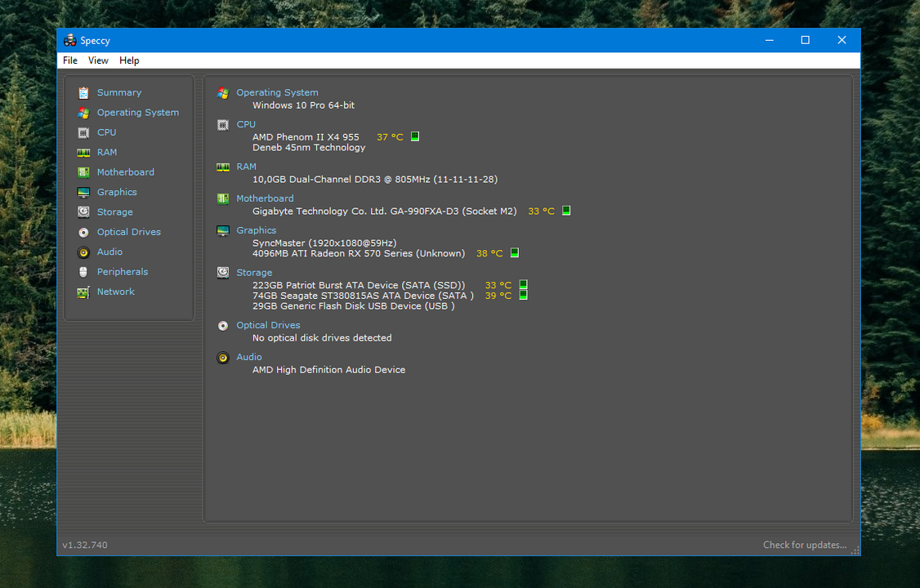The height and width of the screenshot is (588, 920).
Task: Open the CPU section from sidebar
Action: (x=107, y=132)
